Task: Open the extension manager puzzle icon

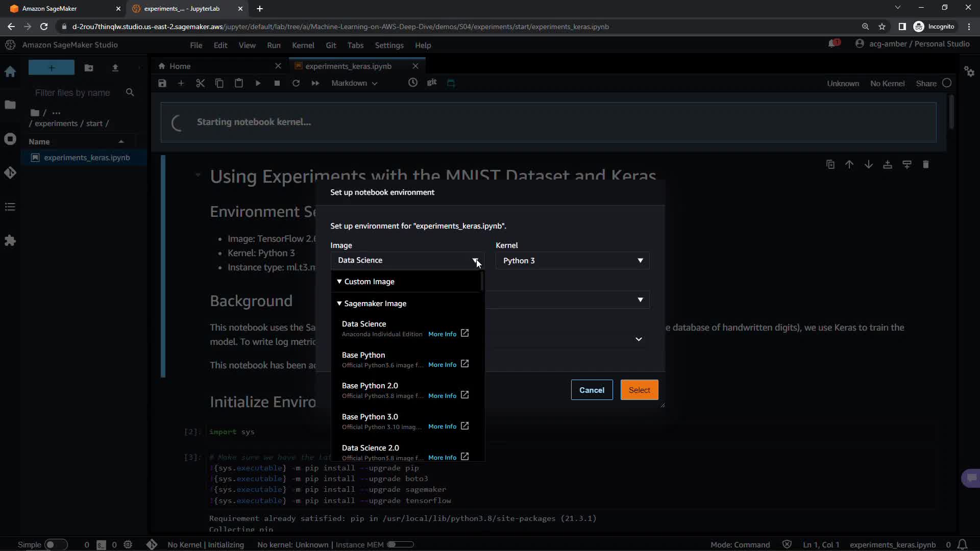Action: coord(10,240)
